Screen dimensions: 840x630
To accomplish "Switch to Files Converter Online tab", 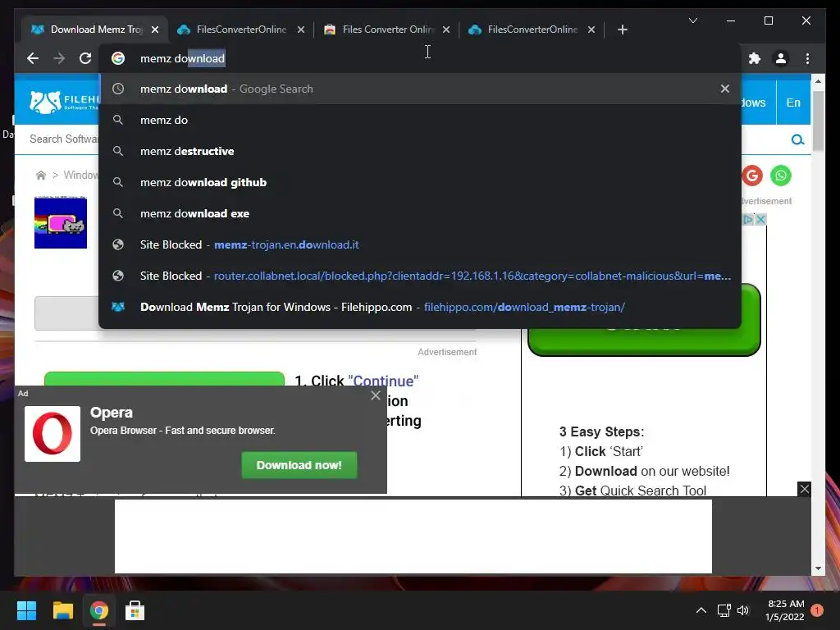I will (388, 30).
